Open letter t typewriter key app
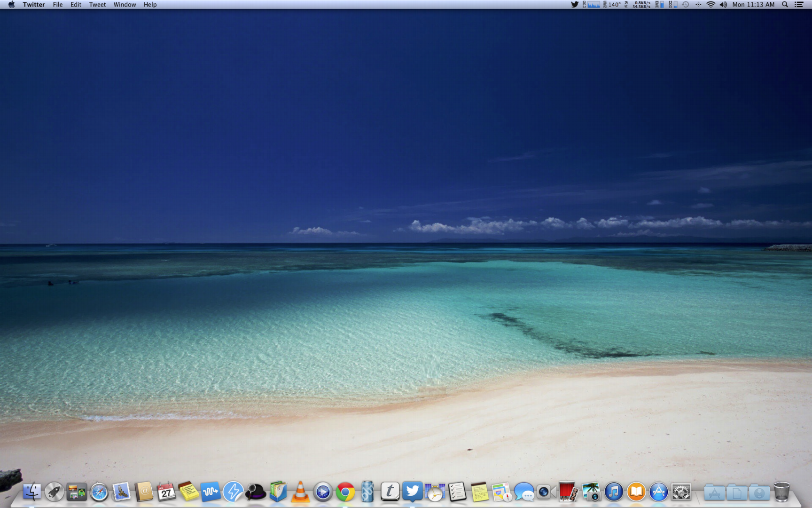812x508 pixels. tap(390, 492)
